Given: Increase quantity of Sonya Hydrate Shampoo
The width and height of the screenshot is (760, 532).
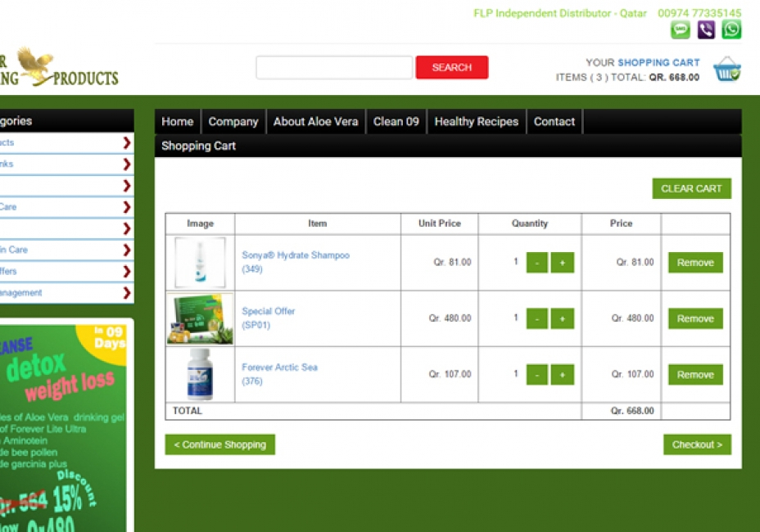Looking at the screenshot, I should pyautogui.click(x=563, y=262).
